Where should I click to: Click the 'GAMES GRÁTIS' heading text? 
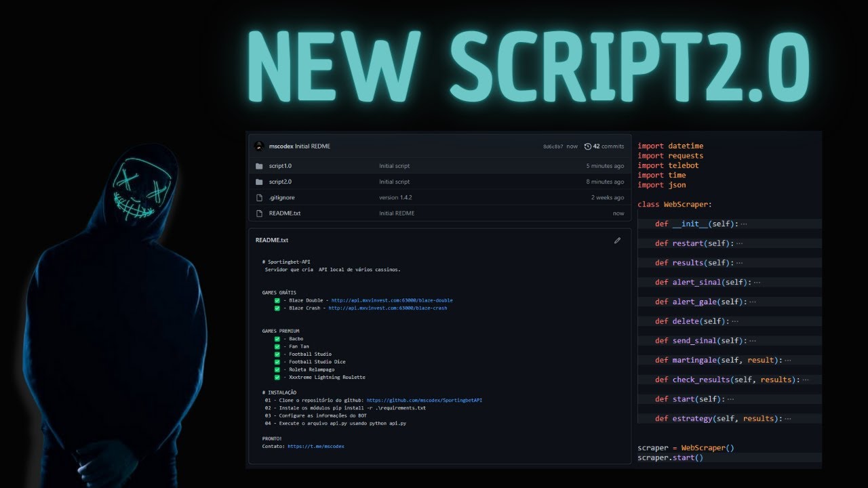click(x=279, y=293)
